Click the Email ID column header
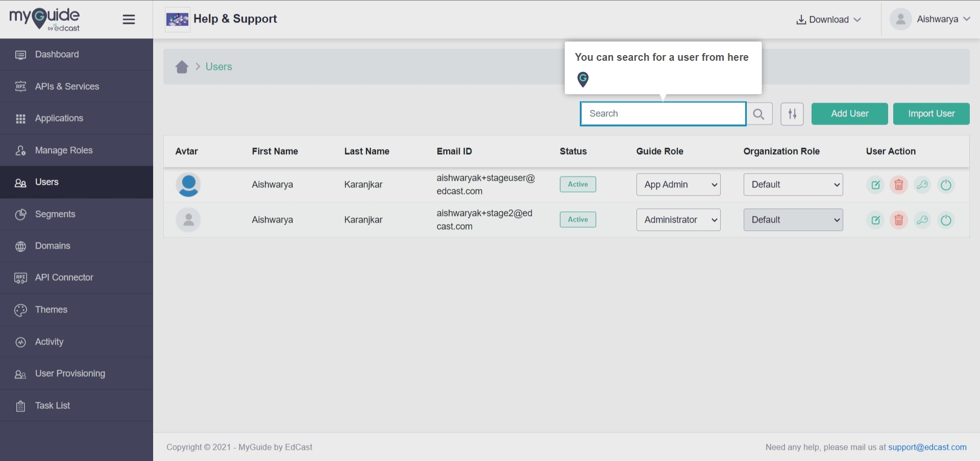The height and width of the screenshot is (461, 980). pyautogui.click(x=454, y=152)
